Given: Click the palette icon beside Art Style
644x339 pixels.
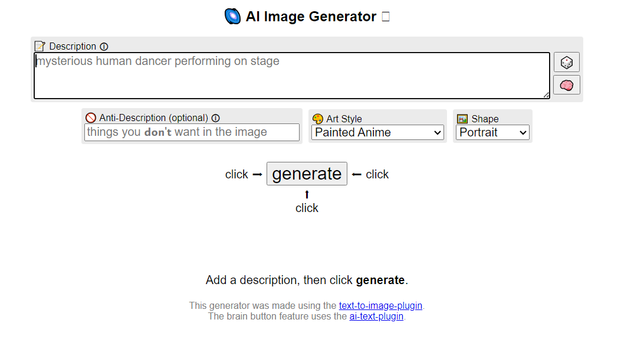Looking at the screenshot, I should coord(318,119).
